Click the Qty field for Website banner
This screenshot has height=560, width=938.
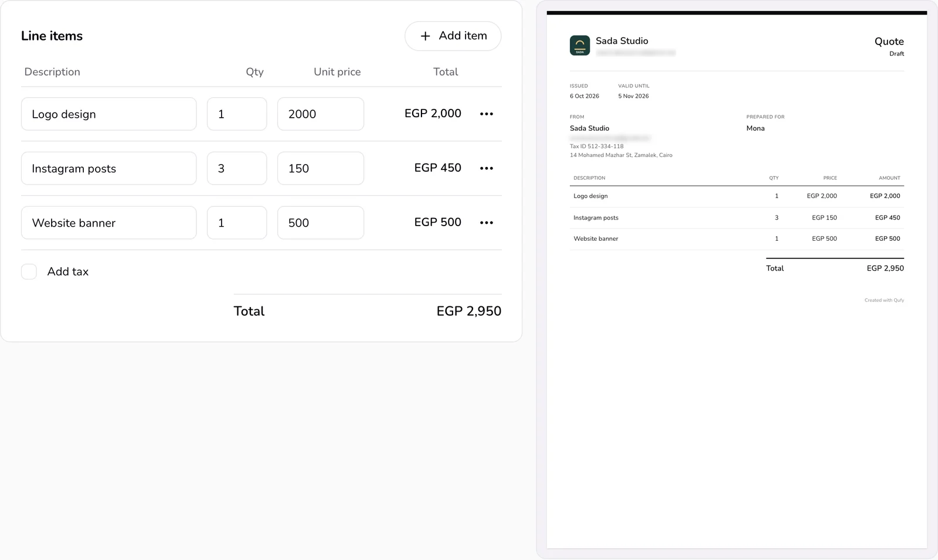(237, 223)
